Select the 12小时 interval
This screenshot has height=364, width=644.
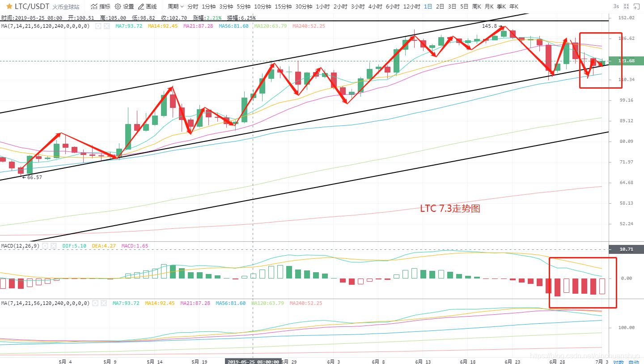pyautogui.click(x=411, y=7)
